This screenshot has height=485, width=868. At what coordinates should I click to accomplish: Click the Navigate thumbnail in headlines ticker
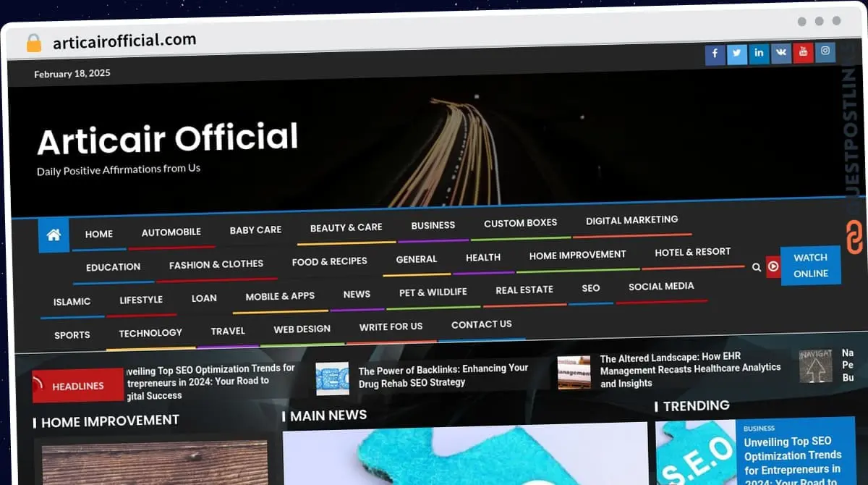coord(815,366)
